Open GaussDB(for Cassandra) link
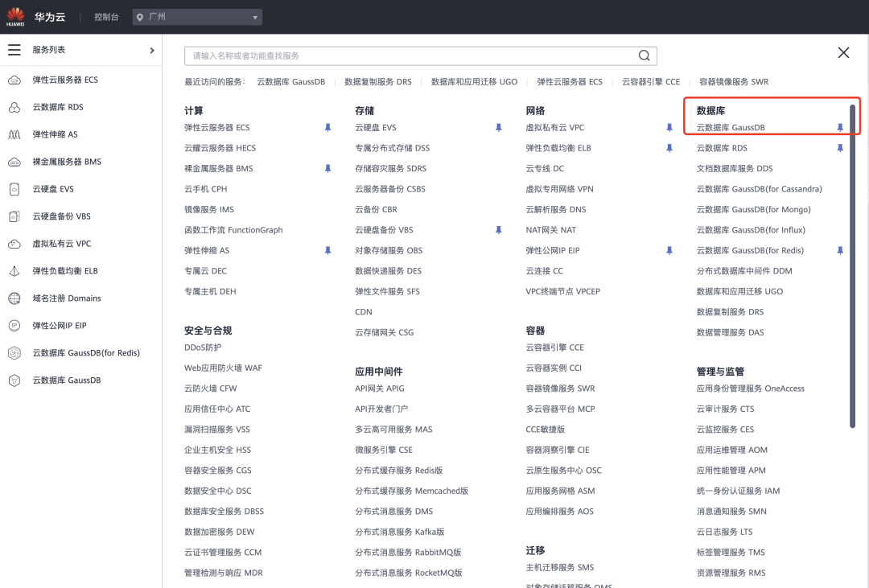The image size is (869, 588). (x=760, y=189)
